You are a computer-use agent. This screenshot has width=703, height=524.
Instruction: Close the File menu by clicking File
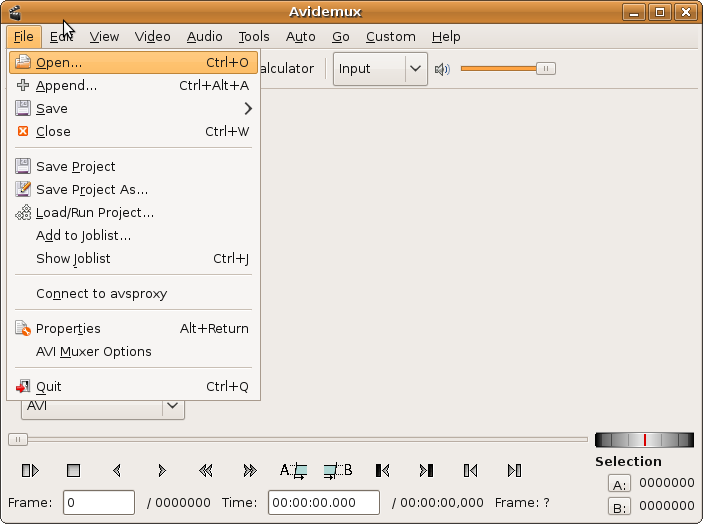(x=24, y=37)
